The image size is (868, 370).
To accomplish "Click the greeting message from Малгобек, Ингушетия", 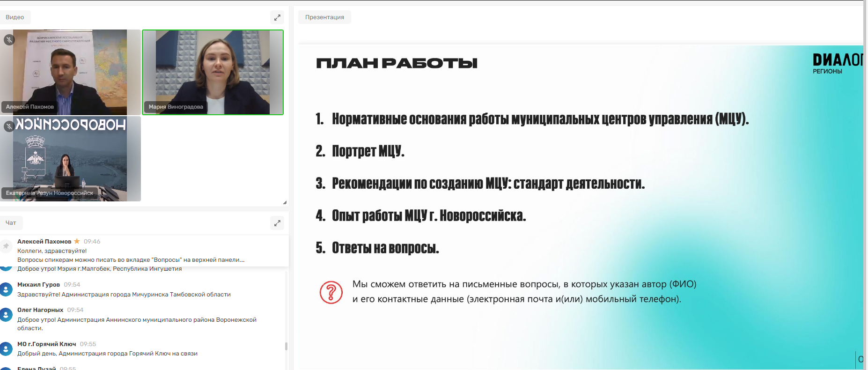I will [x=100, y=269].
